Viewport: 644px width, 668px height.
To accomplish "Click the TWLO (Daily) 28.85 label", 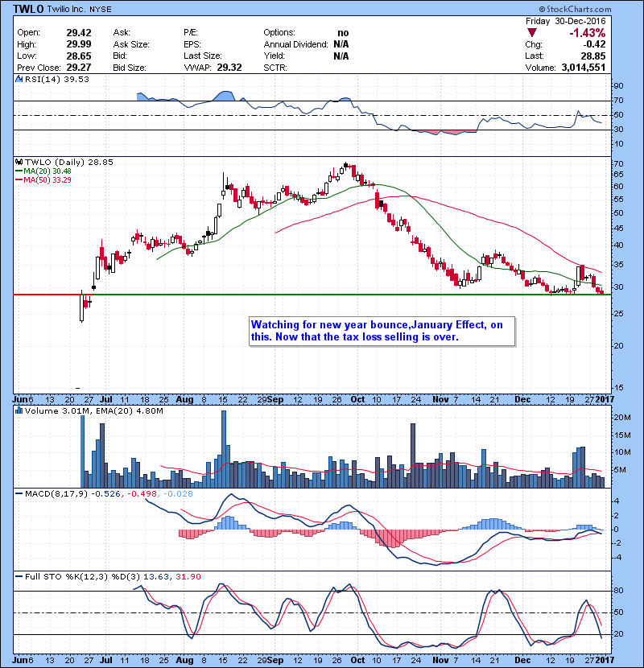I will [x=69, y=162].
